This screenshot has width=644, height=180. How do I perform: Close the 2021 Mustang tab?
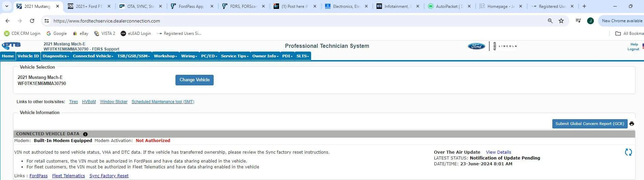click(x=58, y=6)
